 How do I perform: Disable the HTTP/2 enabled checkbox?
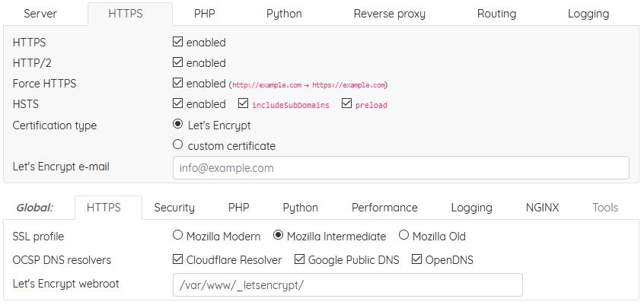click(x=178, y=63)
